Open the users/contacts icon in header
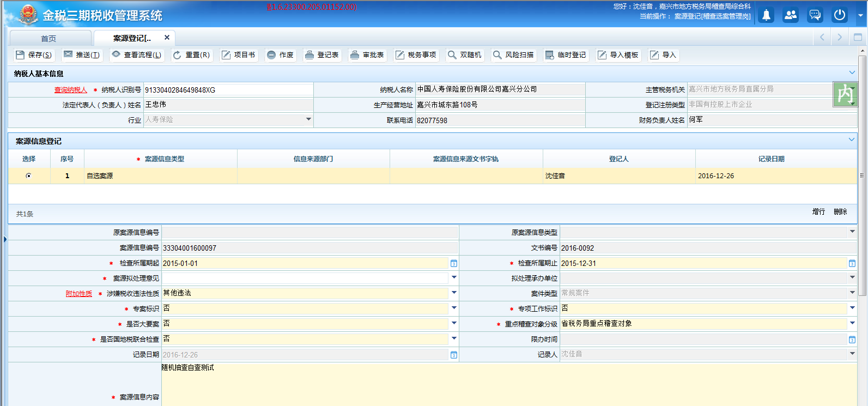Image resolution: width=868 pixels, height=406 pixels. coord(791,15)
